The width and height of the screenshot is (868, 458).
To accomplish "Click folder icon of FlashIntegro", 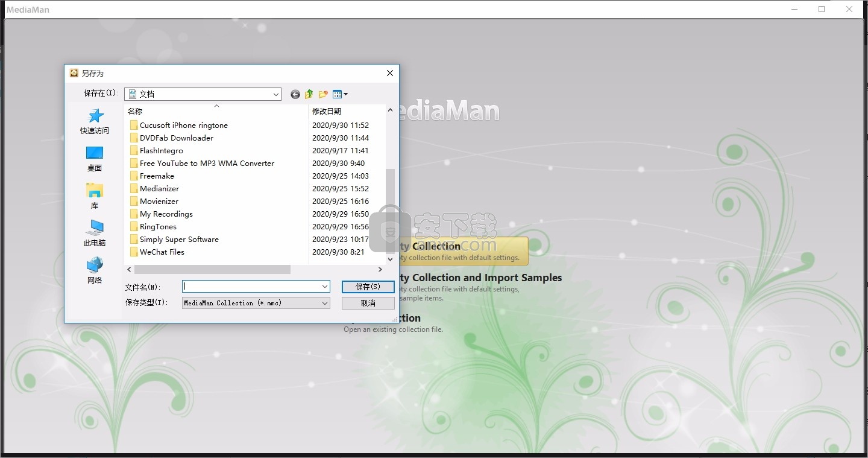I will click(134, 150).
